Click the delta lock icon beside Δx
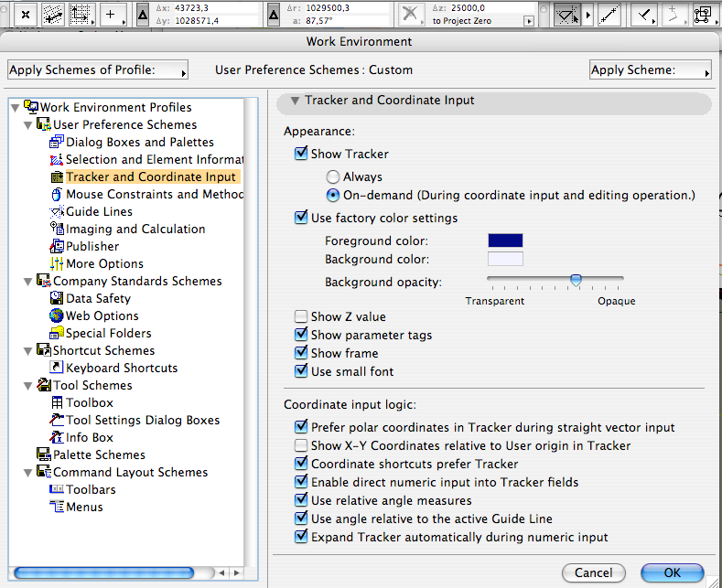The width and height of the screenshot is (722, 588). click(143, 16)
